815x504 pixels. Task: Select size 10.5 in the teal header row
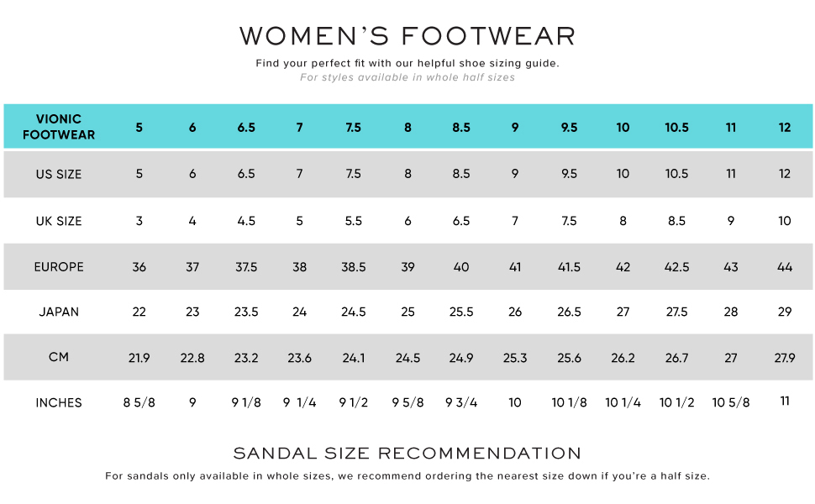(x=676, y=128)
